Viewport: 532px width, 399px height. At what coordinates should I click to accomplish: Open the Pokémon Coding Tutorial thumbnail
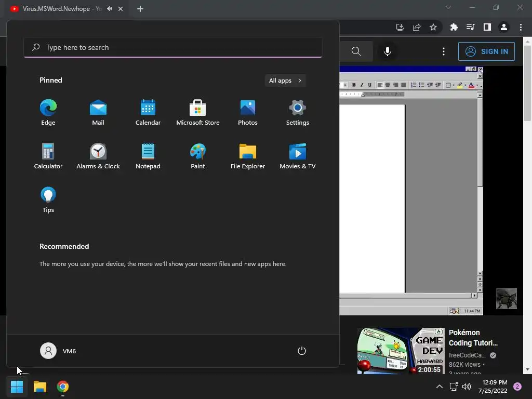pos(401,351)
